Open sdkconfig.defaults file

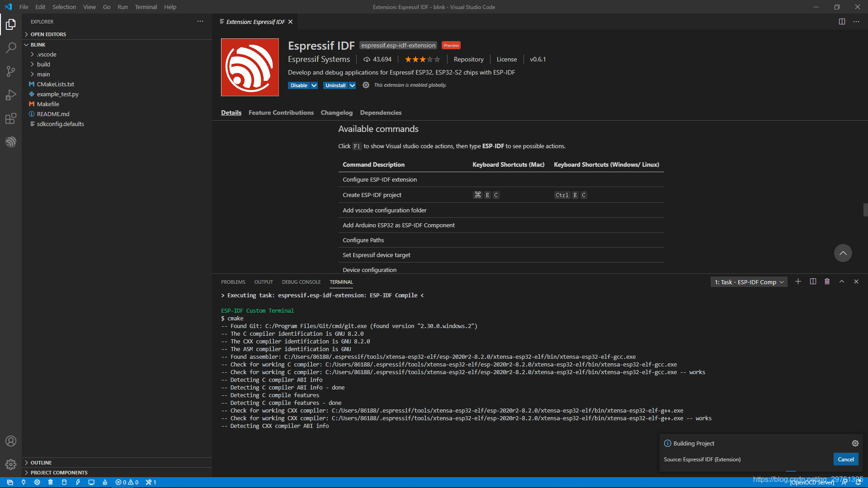60,124
